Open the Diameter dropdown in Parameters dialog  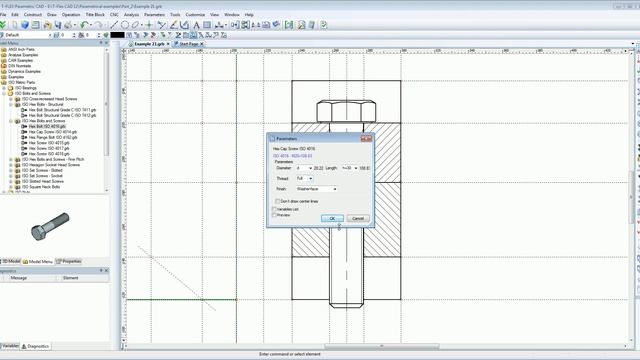coord(311,168)
